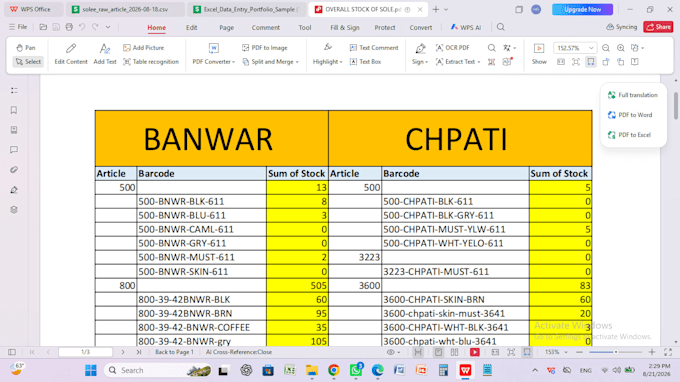Open the File menu

coord(18,27)
